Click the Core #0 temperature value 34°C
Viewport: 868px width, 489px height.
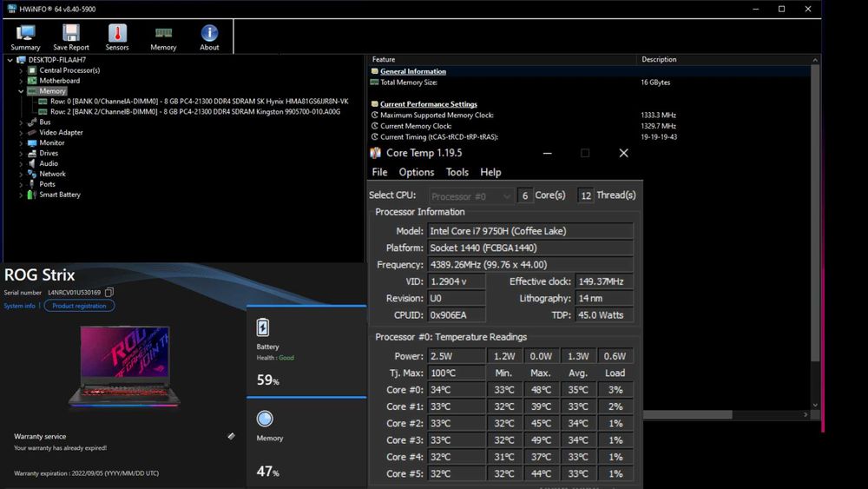point(457,390)
